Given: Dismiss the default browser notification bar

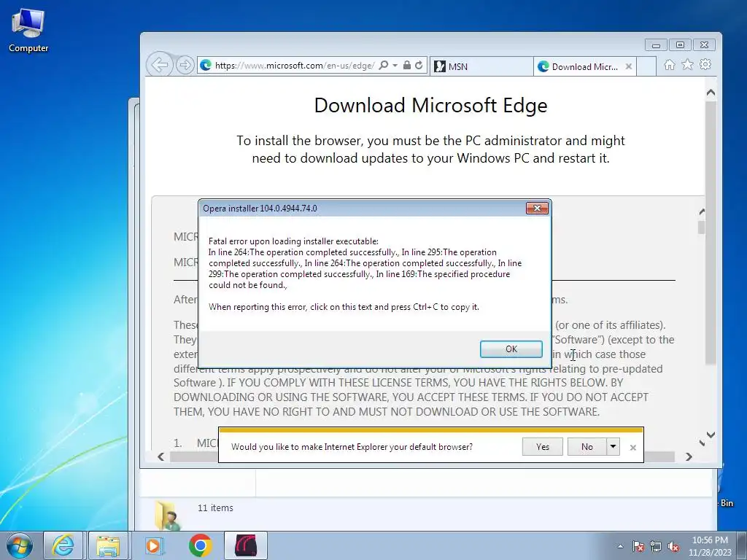Looking at the screenshot, I should [632, 447].
